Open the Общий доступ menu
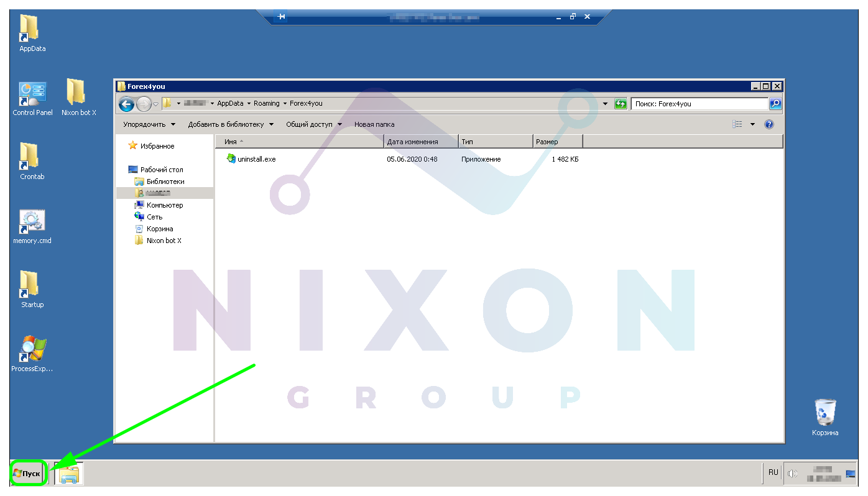 (x=314, y=124)
